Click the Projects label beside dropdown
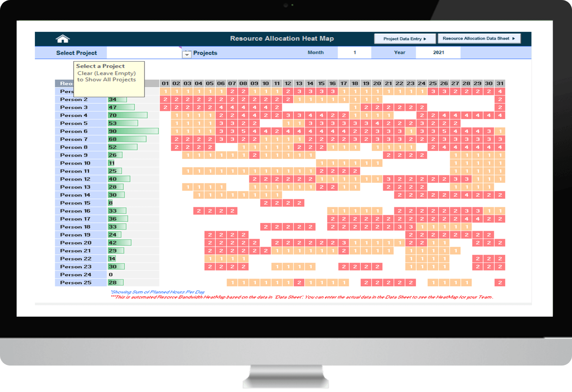This screenshot has width=572, height=392. [x=205, y=53]
